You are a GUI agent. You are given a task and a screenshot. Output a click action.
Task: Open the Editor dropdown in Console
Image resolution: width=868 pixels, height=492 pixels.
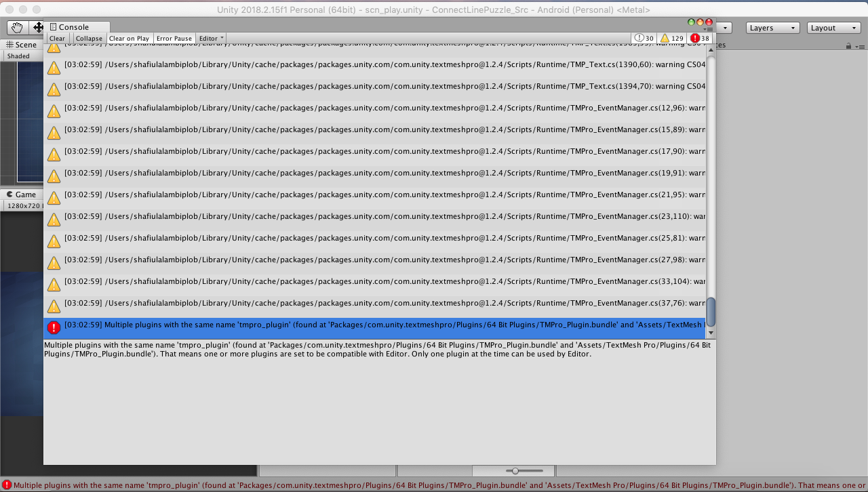pyautogui.click(x=212, y=39)
